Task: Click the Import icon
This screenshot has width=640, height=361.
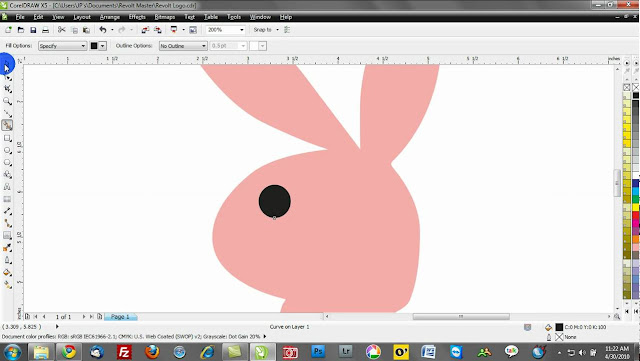Action: pos(145,30)
